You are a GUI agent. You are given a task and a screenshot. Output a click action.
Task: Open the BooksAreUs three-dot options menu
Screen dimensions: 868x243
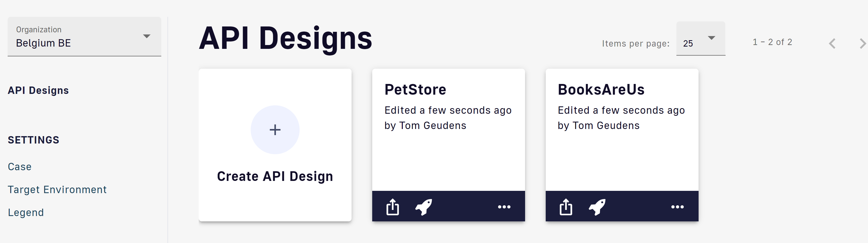click(x=677, y=207)
